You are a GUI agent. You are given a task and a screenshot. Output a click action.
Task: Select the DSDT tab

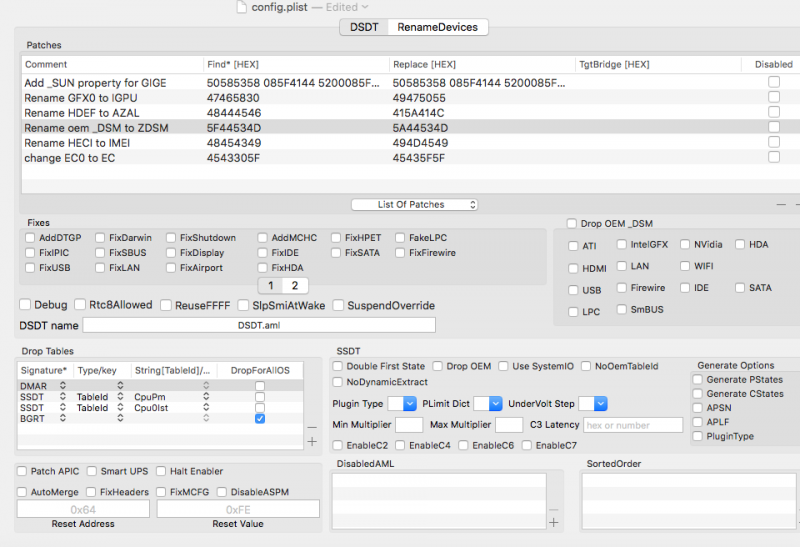(x=364, y=27)
